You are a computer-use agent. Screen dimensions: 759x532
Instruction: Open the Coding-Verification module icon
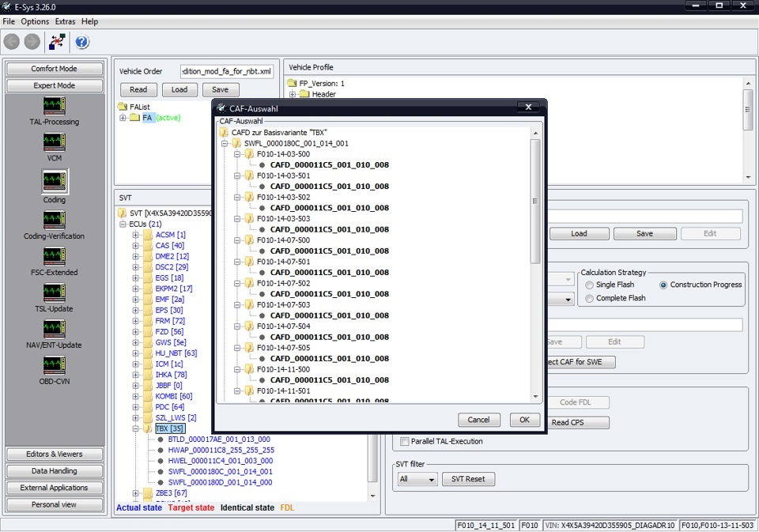click(x=55, y=220)
